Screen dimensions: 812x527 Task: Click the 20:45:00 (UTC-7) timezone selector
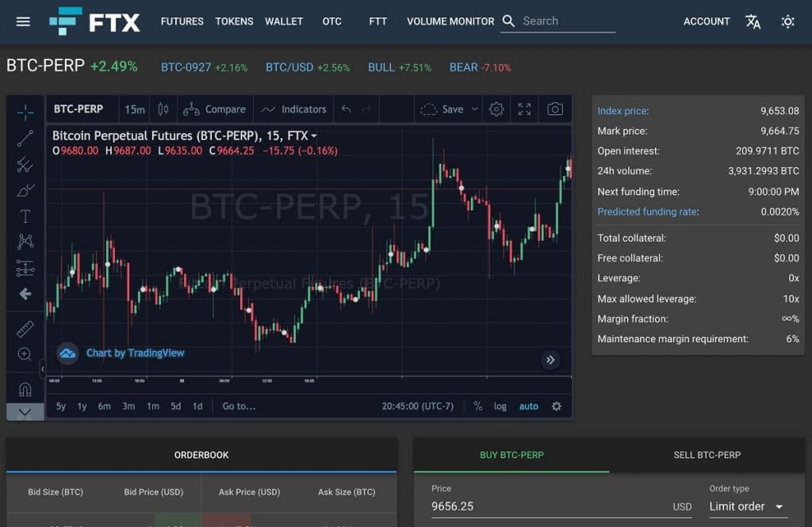(x=417, y=407)
